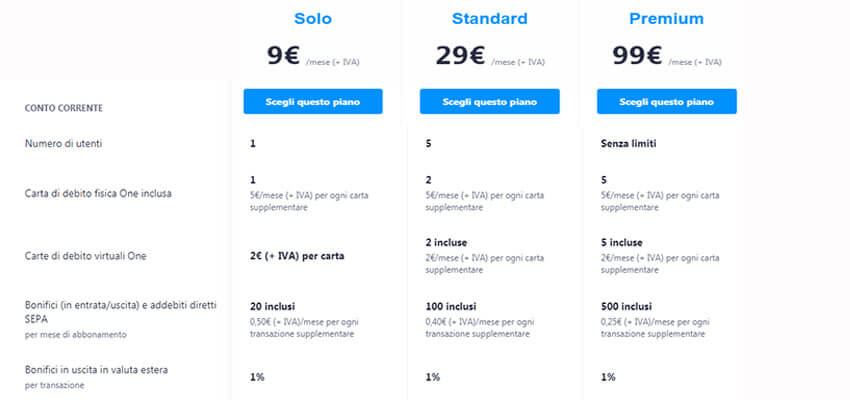Click the 'Standard' plan title
This screenshot has height=400, width=850.
click(x=490, y=19)
